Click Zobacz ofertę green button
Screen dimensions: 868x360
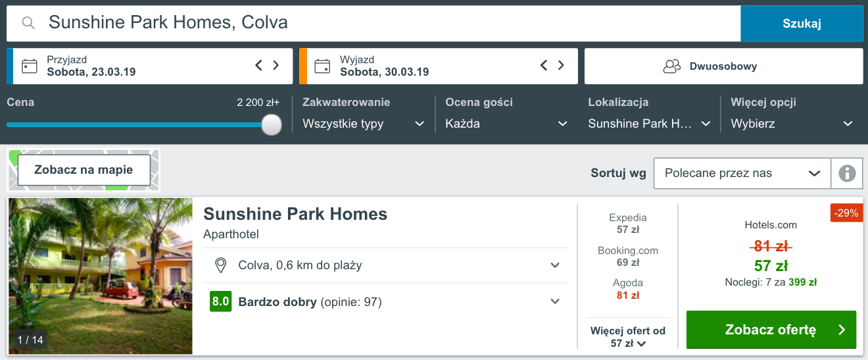click(x=771, y=330)
